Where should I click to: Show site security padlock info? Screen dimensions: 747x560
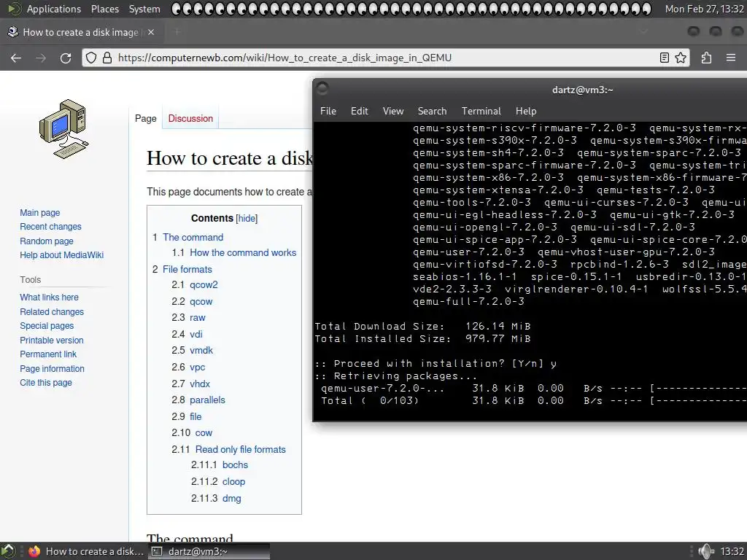(x=107, y=58)
